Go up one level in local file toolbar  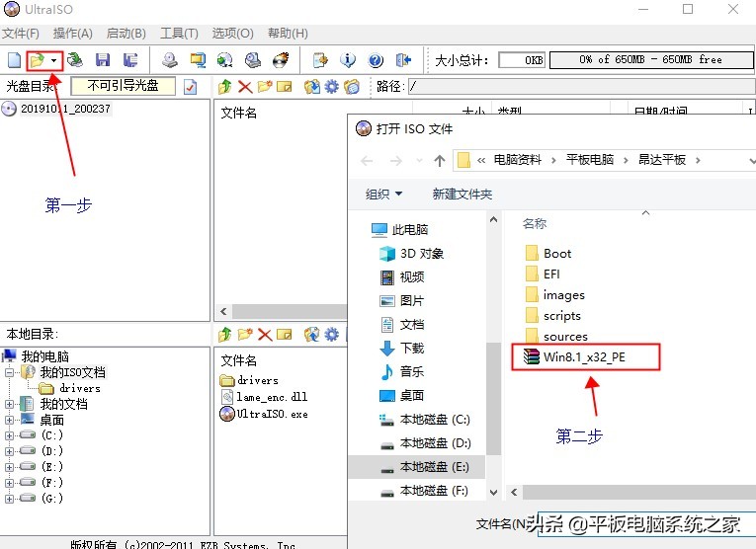(x=224, y=334)
